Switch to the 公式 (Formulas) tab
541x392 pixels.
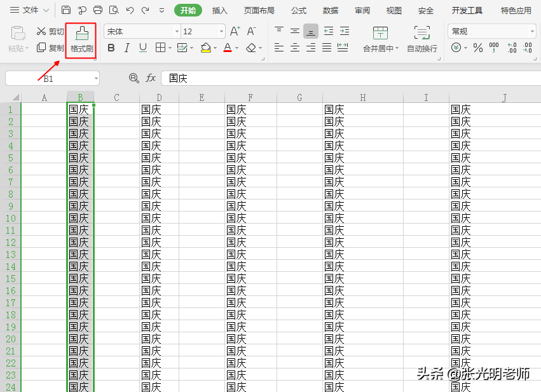pos(298,11)
